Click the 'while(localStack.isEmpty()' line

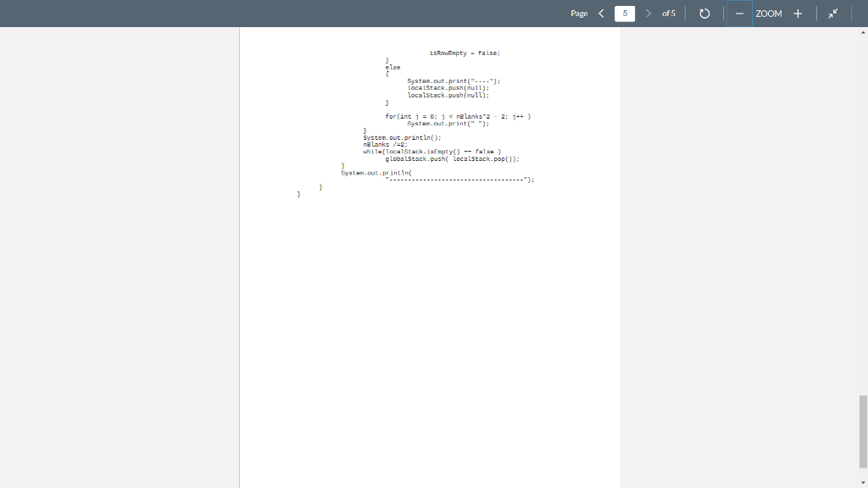click(431, 152)
